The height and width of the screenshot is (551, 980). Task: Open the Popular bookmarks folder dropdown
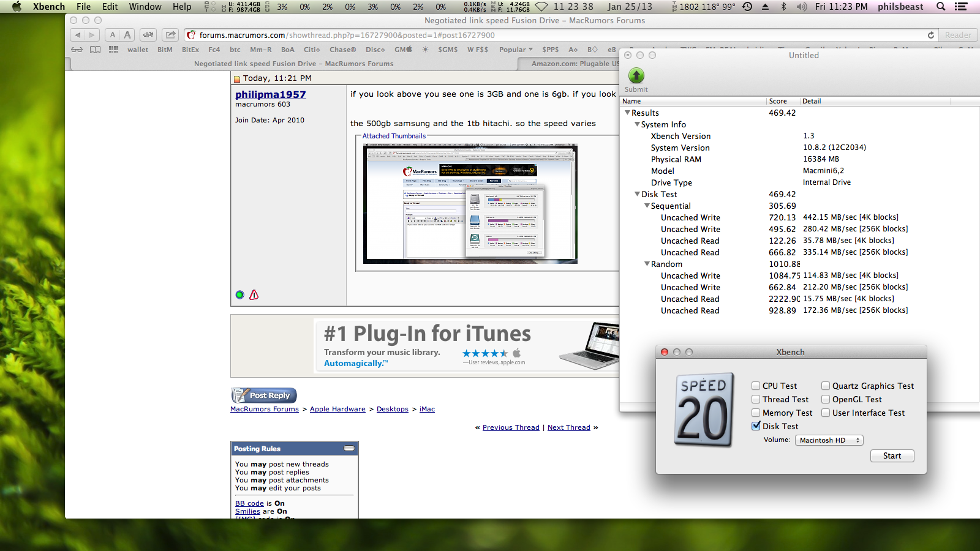pyautogui.click(x=516, y=50)
